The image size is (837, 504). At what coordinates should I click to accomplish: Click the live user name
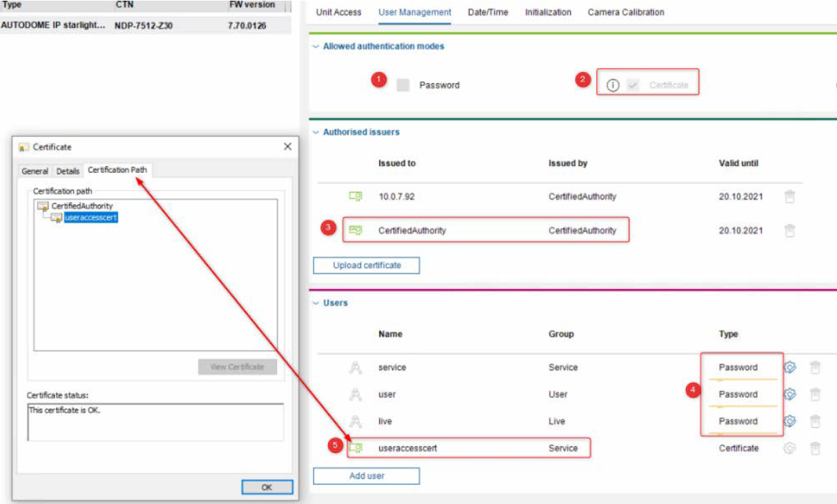(x=385, y=421)
